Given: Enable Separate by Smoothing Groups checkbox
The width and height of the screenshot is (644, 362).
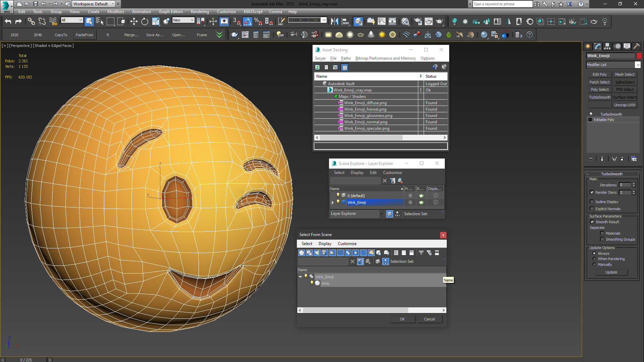Looking at the screenshot, I should (x=602, y=239).
